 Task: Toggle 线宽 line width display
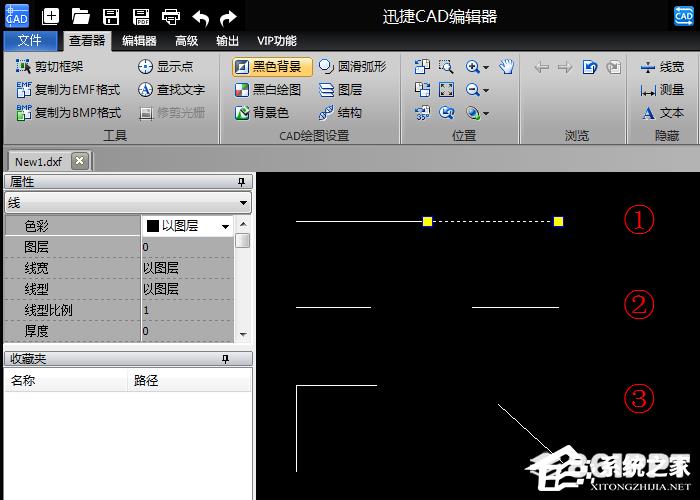[662, 67]
